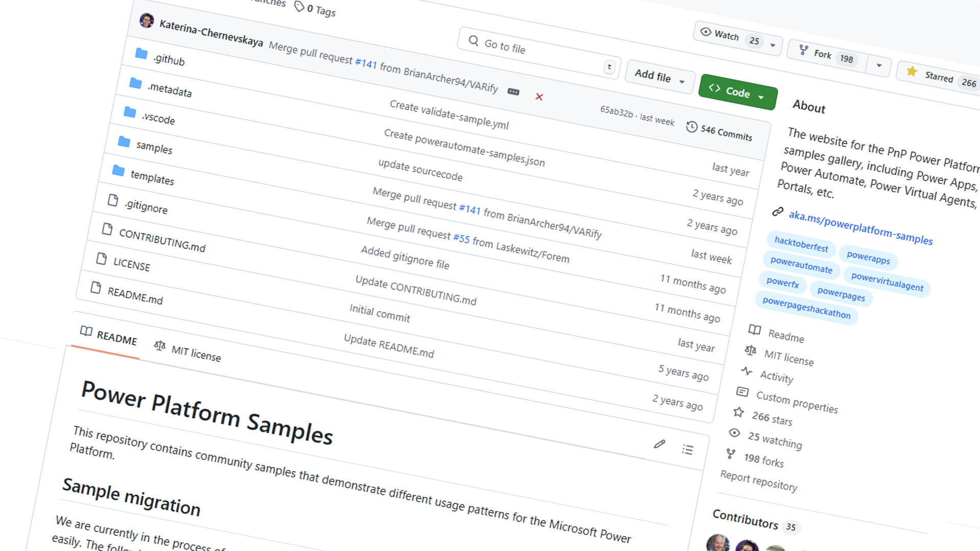Edit the README using the pencil icon

click(659, 444)
